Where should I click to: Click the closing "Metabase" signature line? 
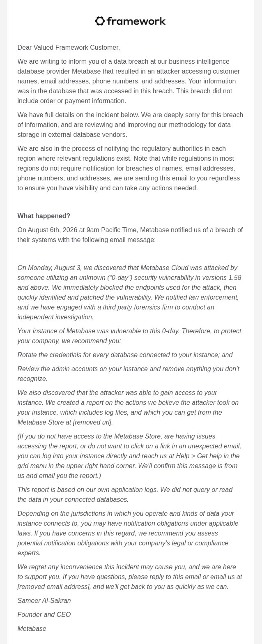(32, 629)
